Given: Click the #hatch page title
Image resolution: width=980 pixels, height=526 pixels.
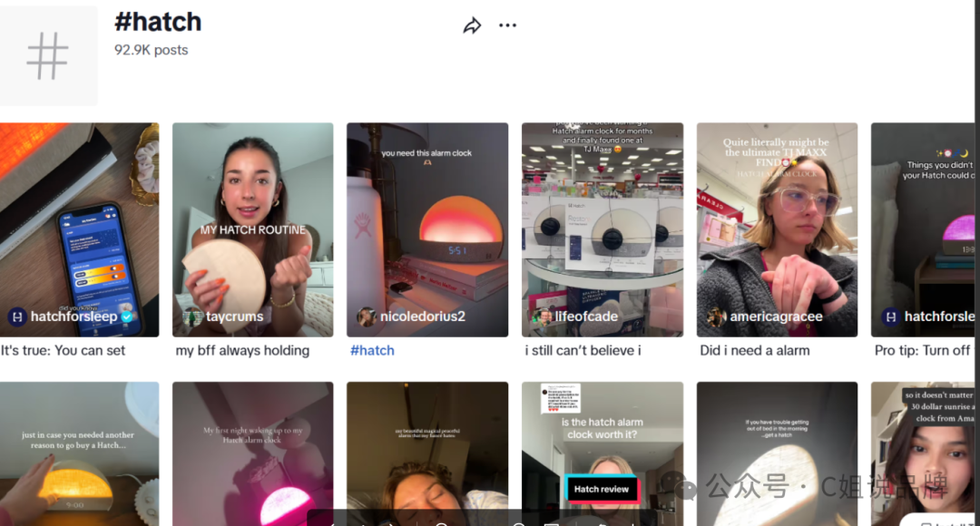Looking at the screenshot, I should pyautogui.click(x=158, y=22).
